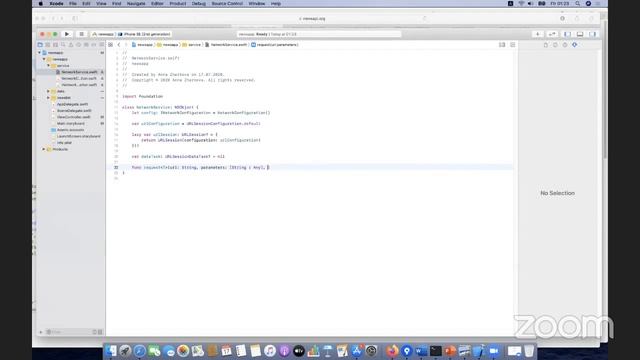Screen dimensions: 640x360
Task: Open the Find navigator magnifier tab
Action: point(63,44)
